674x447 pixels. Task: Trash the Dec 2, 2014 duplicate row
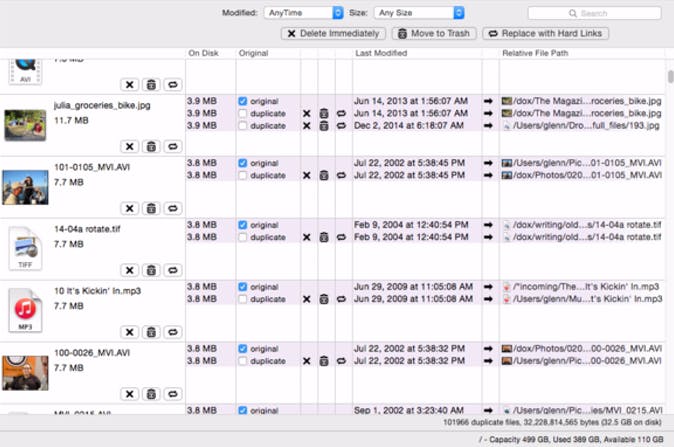(324, 126)
